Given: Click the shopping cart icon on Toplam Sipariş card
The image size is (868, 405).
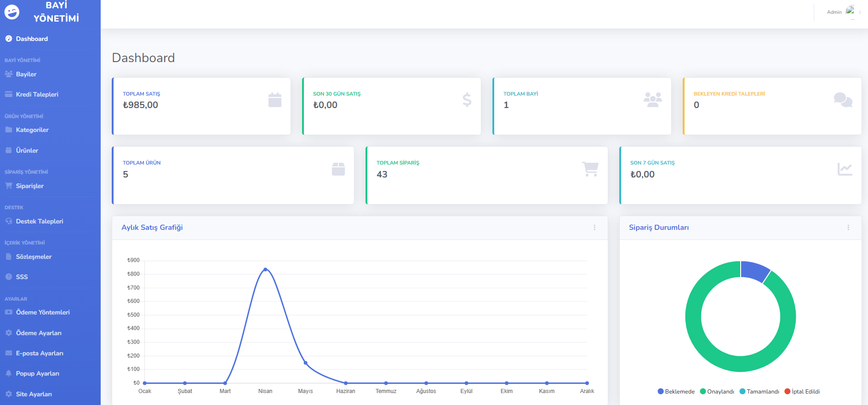Looking at the screenshot, I should tap(590, 169).
